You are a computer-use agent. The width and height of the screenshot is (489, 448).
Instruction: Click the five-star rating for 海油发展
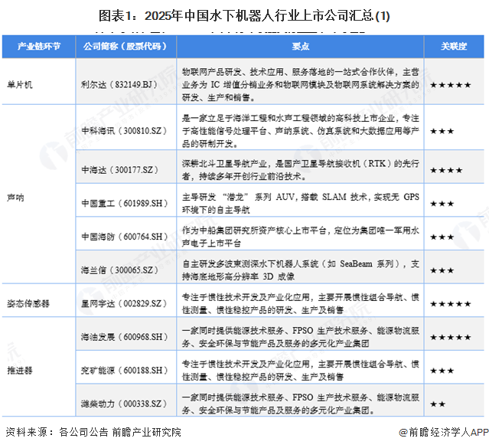[x=450, y=337]
